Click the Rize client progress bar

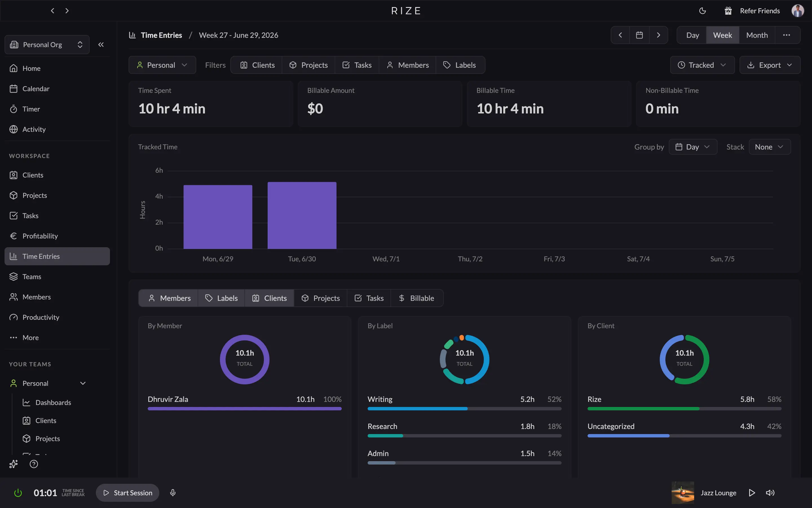tap(684, 409)
